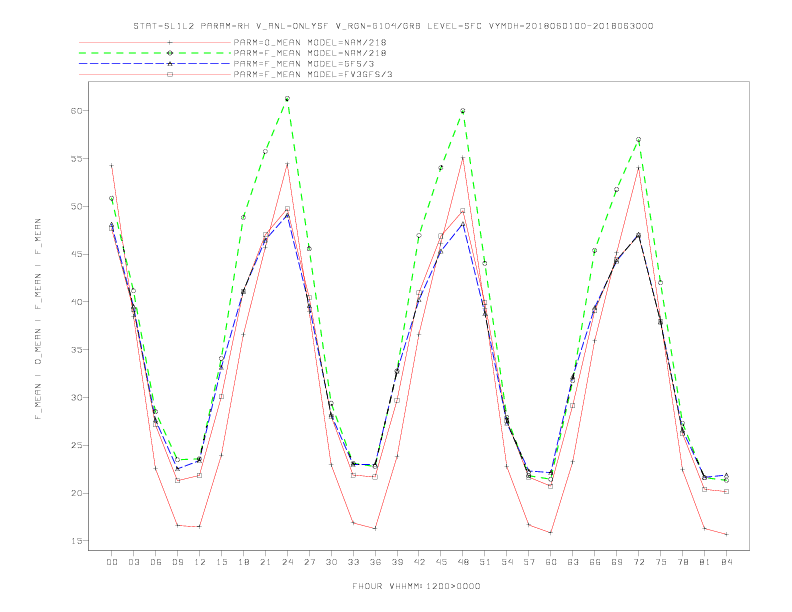Image resolution: width=792 pixels, height=612 pixels.
Task: Click the y-axis tick value 20
Action: (77, 493)
